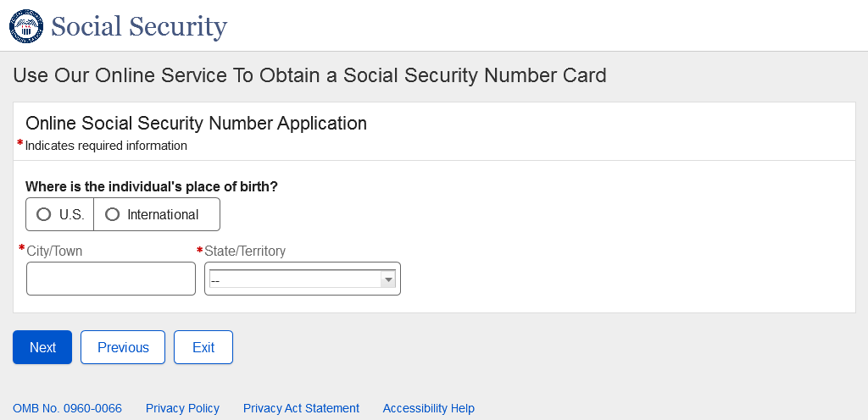This screenshot has width=868, height=420.
Task: Click the Social Security header title text
Action: pos(139,26)
